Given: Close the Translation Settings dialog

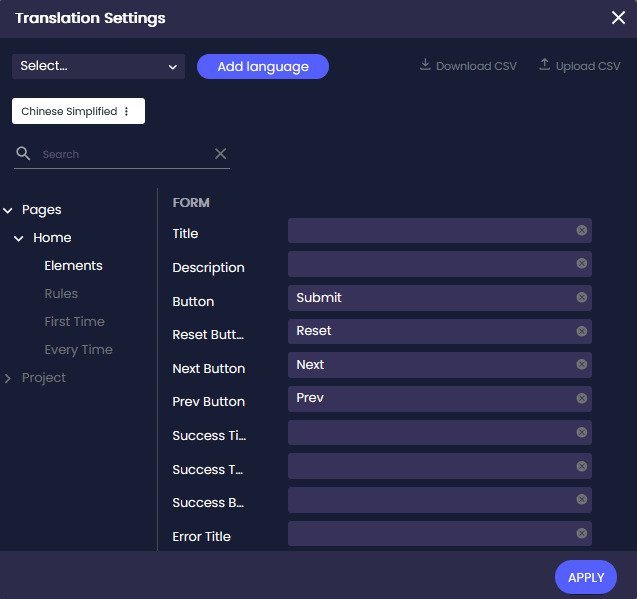Looking at the screenshot, I should pos(618,18).
